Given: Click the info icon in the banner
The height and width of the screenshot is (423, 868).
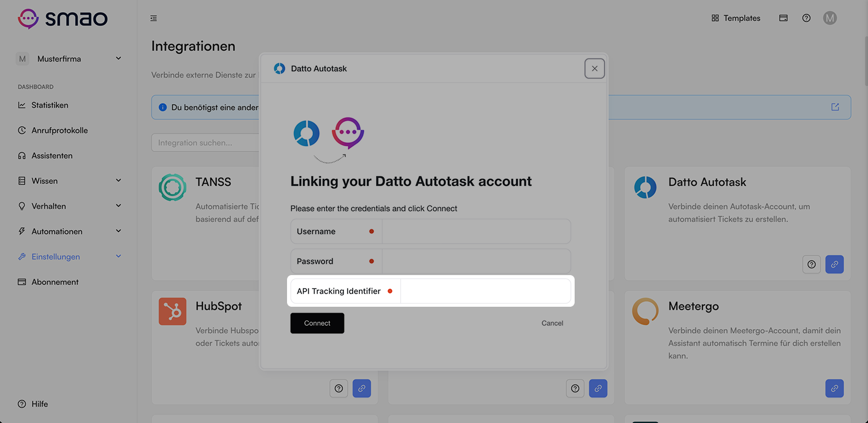Looking at the screenshot, I should (x=163, y=108).
